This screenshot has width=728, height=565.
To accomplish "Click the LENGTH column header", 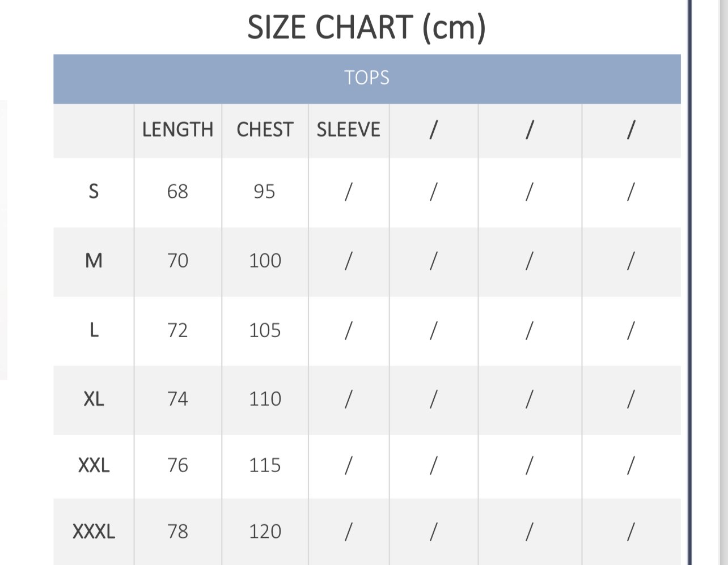I will 177,130.
